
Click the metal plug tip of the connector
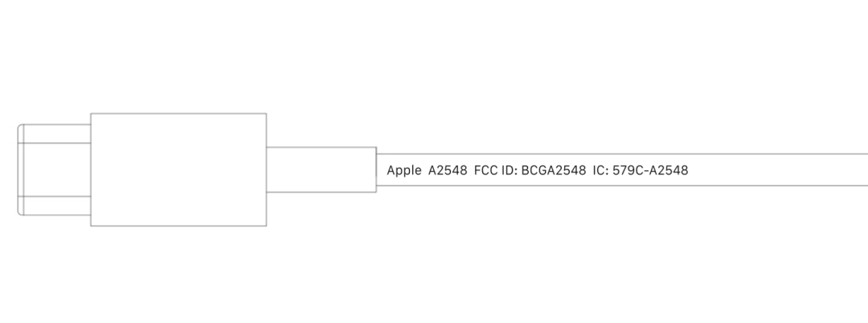point(55,170)
